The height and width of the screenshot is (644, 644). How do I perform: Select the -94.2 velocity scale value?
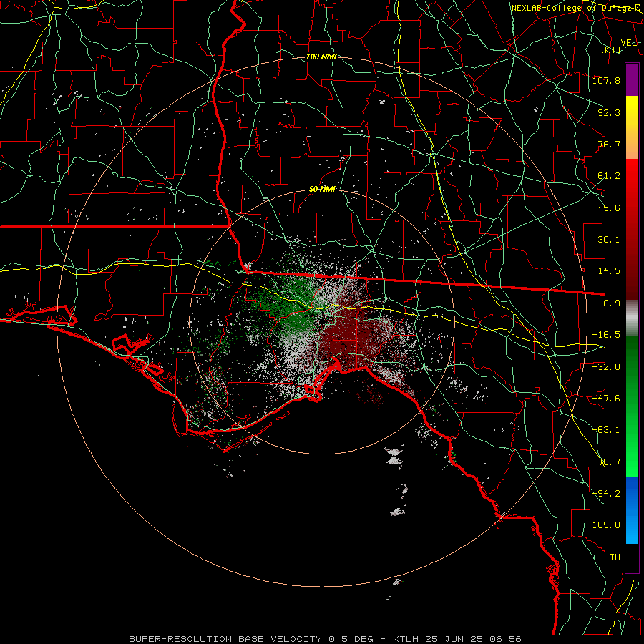(x=606, y=494)
